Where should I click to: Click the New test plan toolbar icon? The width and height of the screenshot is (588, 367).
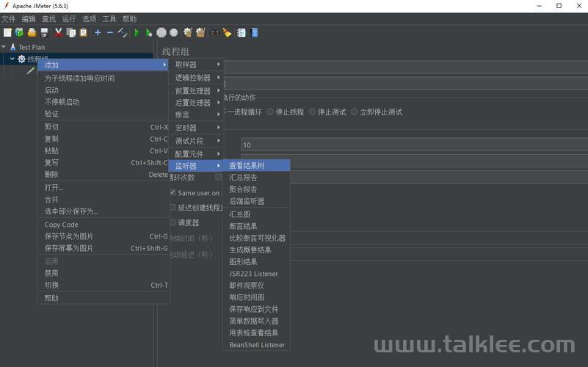tap(7, 32)
